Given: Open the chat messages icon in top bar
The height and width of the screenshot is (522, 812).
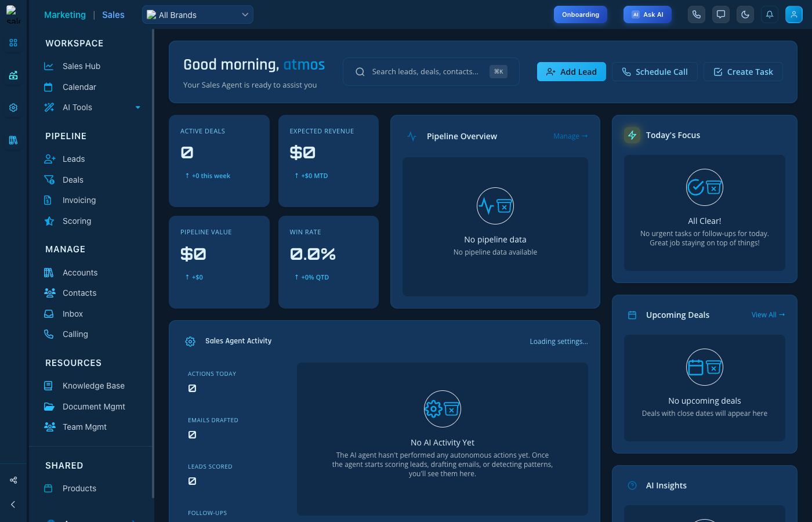Looking at the screenshot, I should (x=721, y=14).
